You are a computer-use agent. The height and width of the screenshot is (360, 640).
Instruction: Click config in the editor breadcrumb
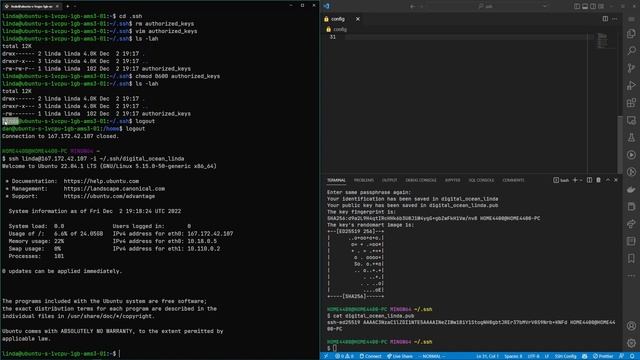pyautogui.click(x=340, y=29)
